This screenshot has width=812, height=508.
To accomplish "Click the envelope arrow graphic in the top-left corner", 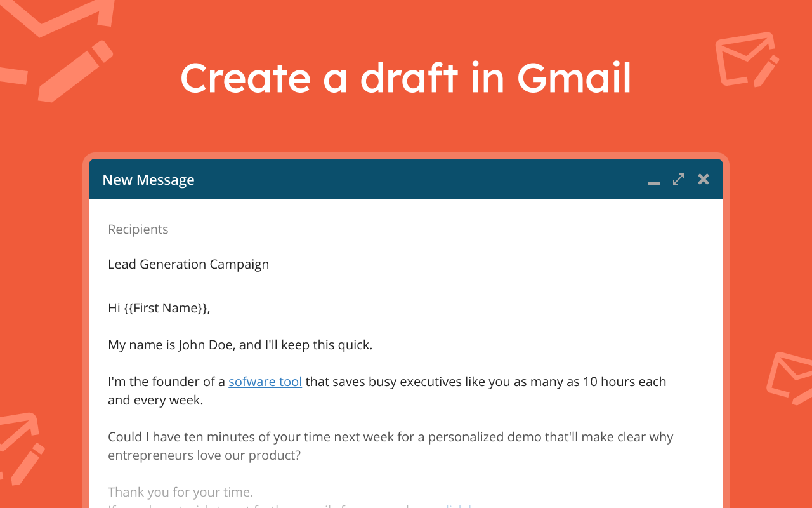I will 57,16.
